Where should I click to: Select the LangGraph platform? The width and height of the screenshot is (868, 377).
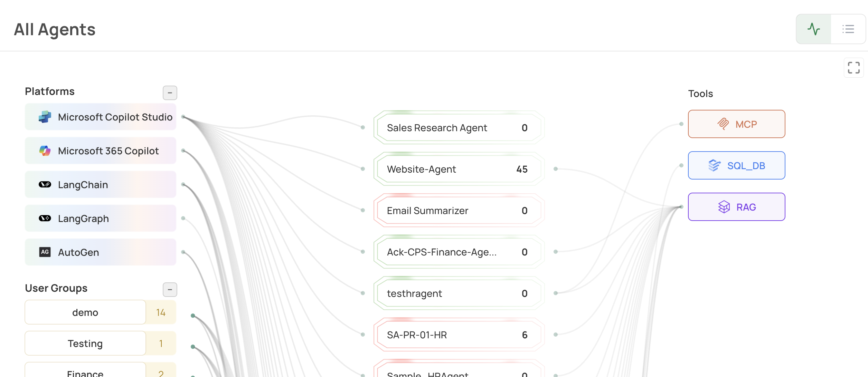101,219
